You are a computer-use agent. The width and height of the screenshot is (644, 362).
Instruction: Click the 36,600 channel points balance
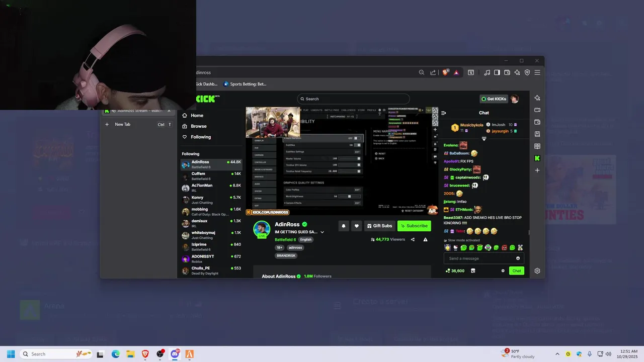[455, 270]
